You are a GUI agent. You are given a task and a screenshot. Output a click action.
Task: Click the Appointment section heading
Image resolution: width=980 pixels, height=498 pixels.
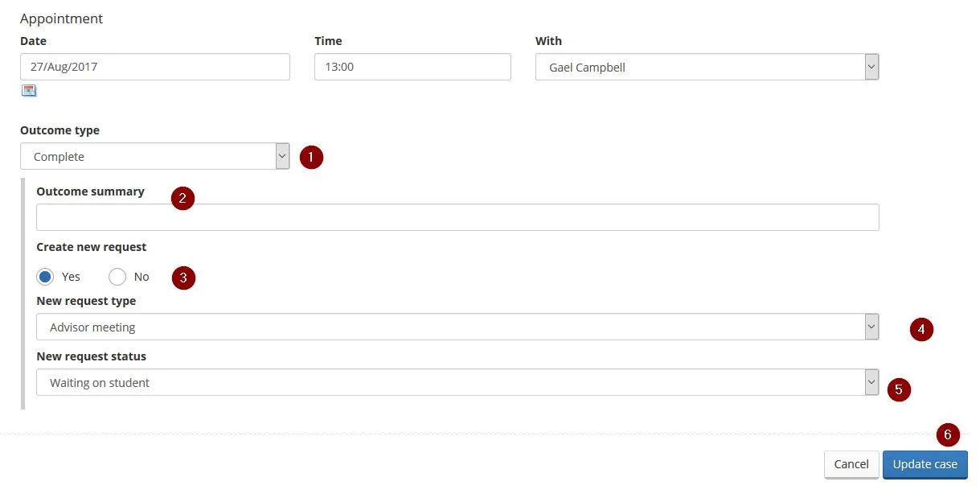(62, 19)
